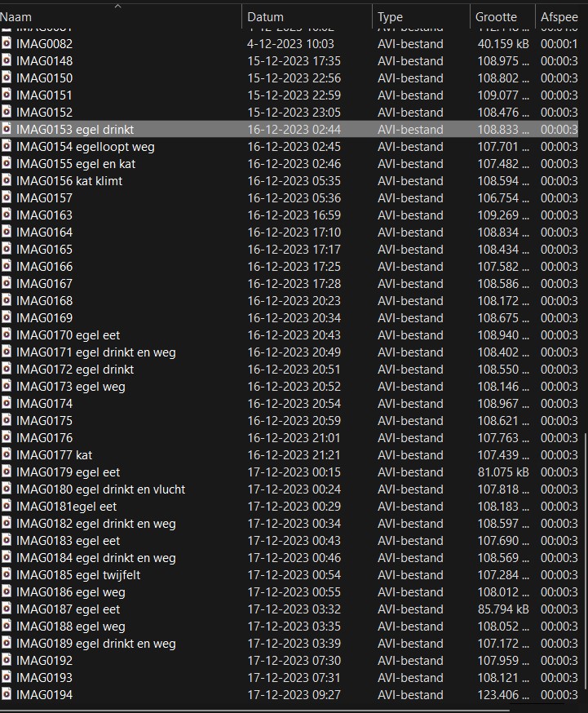Click the Afspee duration column header
Screen dimensions: 588x713
click(x=559, y=16)
